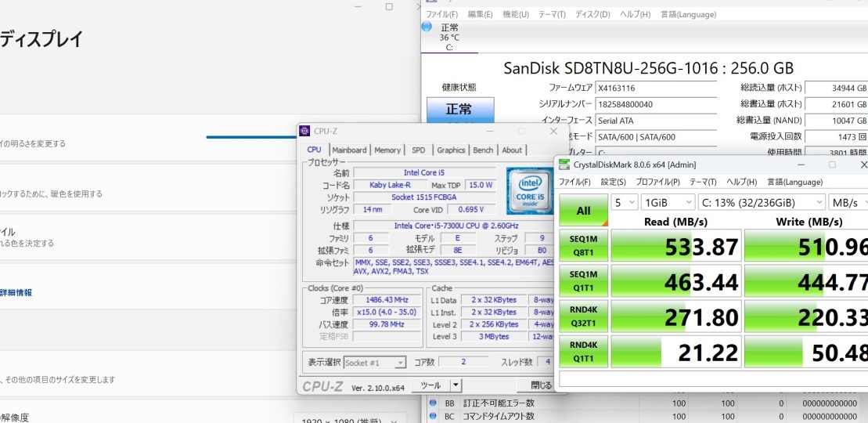Run the RND4K Q1T1 benchmark

583,352
